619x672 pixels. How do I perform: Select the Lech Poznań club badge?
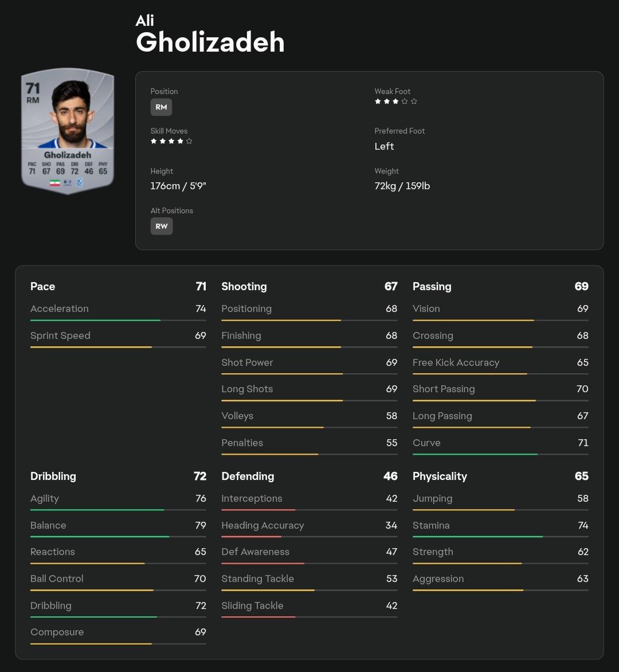click(79, 182)
